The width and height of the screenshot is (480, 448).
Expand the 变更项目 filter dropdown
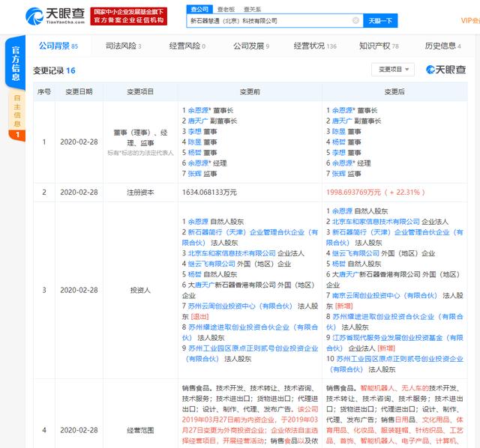[x=393, y=70]
